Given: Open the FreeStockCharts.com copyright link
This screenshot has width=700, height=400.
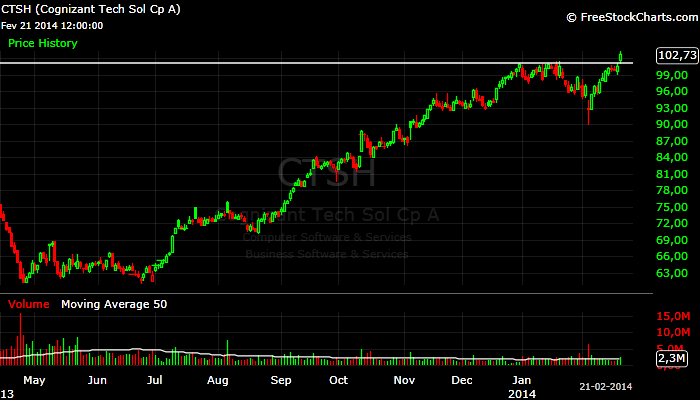Looking at the screenshot, I should 632,17.
